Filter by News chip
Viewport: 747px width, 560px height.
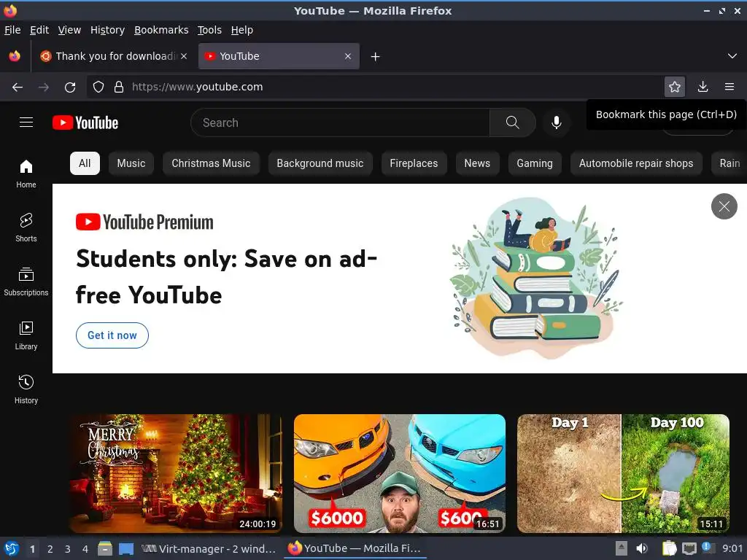(477, 163)
